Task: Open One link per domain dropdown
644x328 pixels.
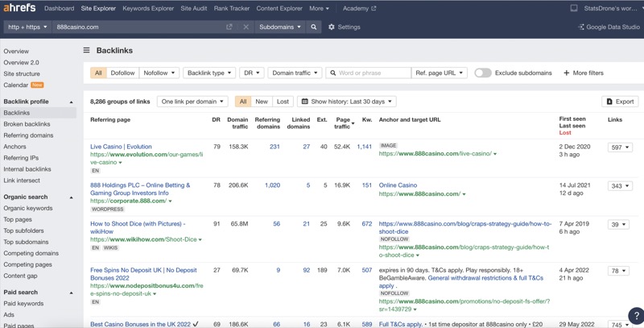Action: [192, 102]
